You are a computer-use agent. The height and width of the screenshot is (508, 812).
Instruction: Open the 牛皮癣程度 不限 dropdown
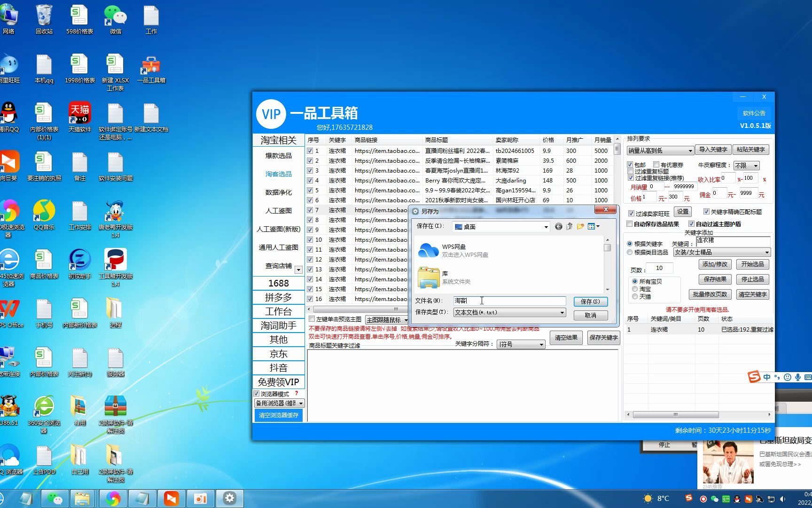pyautogui.click(x=747, y=166)
